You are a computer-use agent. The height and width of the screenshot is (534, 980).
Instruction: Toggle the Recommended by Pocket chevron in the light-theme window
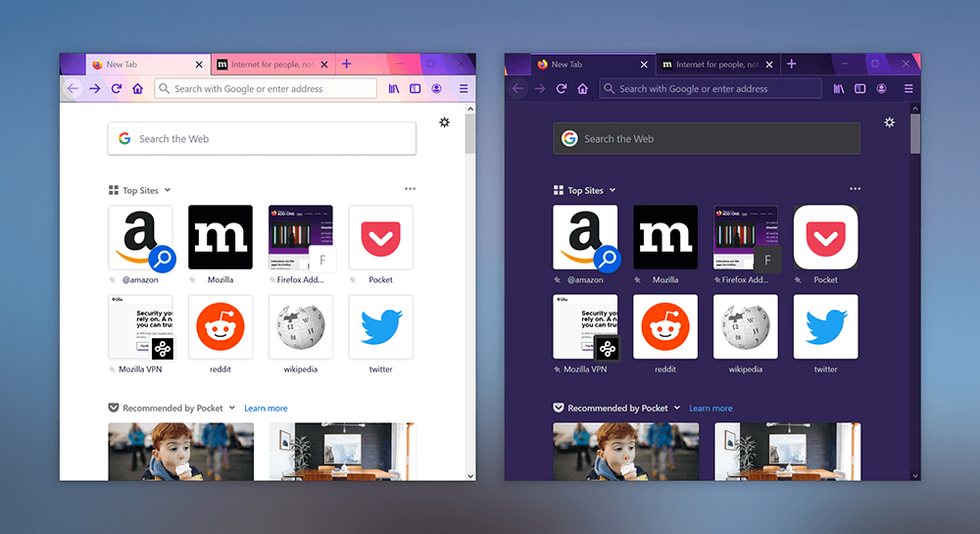pos(232,408)
